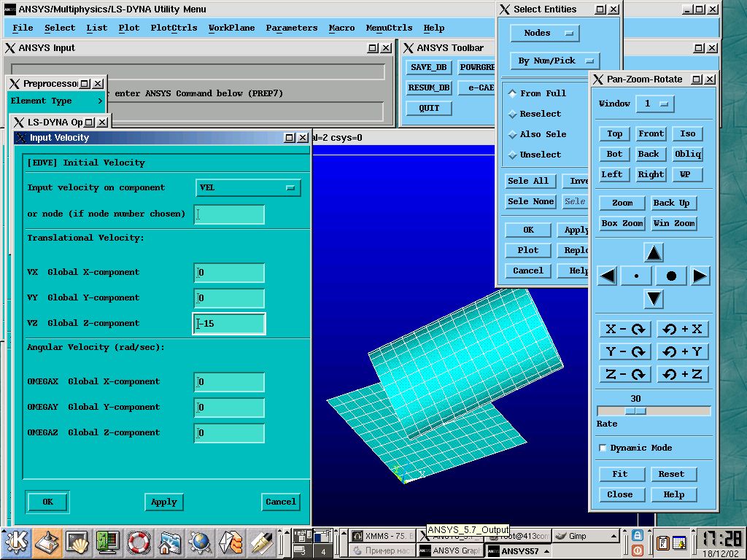Screen dimensions: 747x560
Task: Click OK in the Input Velocity dialog
Action: [x=47, y=502]
